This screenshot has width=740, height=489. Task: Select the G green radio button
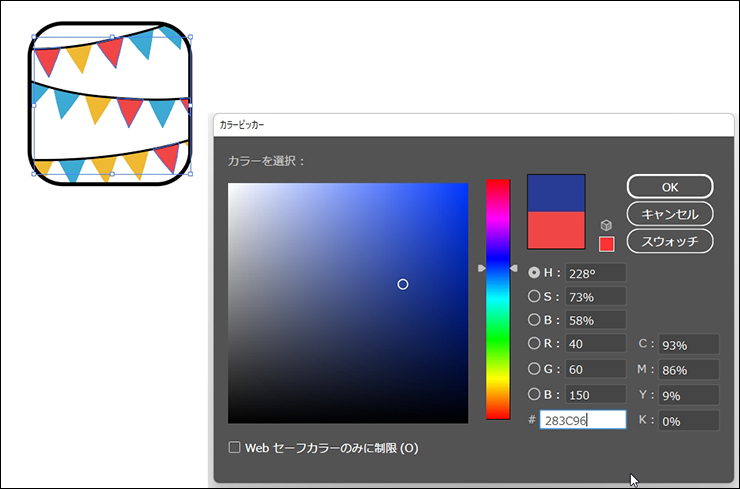click(x=534, y=369)
